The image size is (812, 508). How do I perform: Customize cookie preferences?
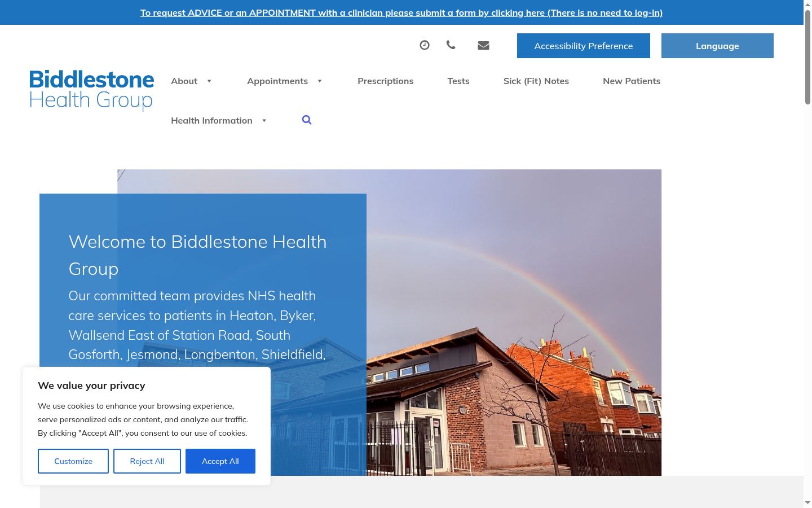[x=73, y=461]
